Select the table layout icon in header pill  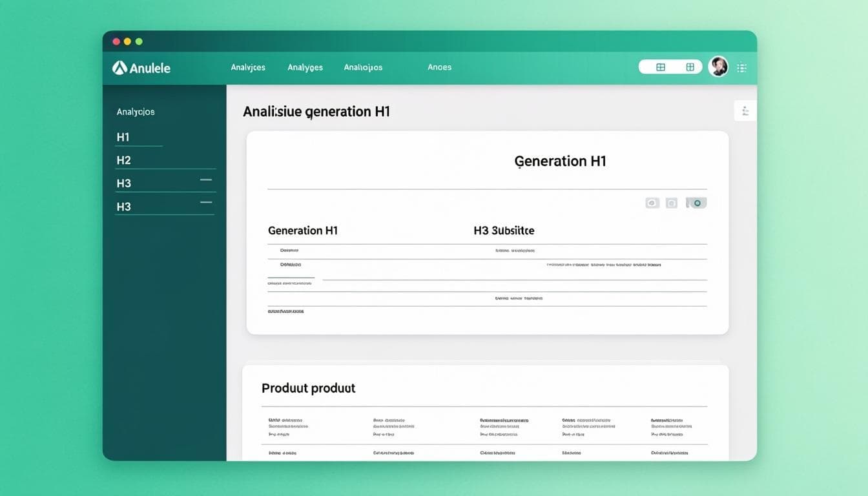click(x=660, y=67)
